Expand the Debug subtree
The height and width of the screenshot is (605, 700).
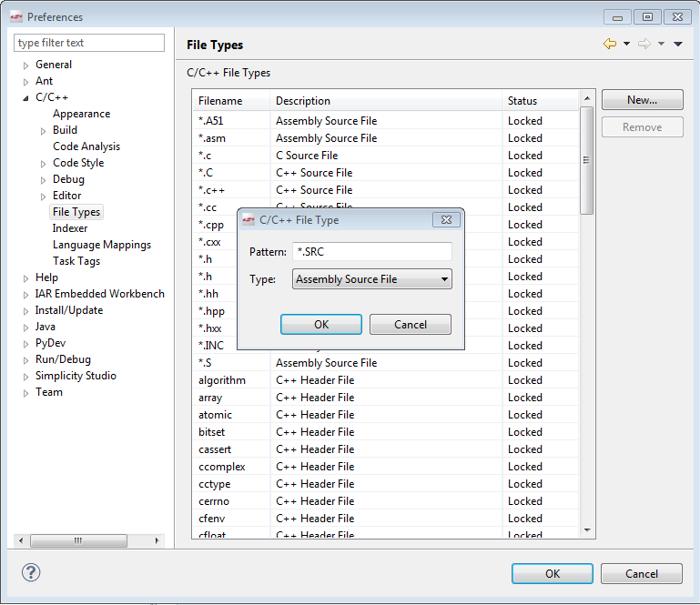coord(44,180)
